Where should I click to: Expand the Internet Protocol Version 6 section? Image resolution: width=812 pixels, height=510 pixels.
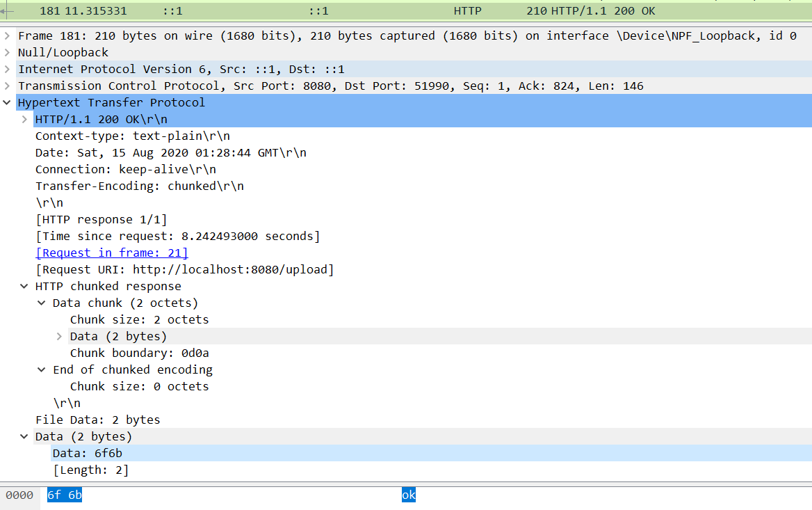[x=7, y=69]
